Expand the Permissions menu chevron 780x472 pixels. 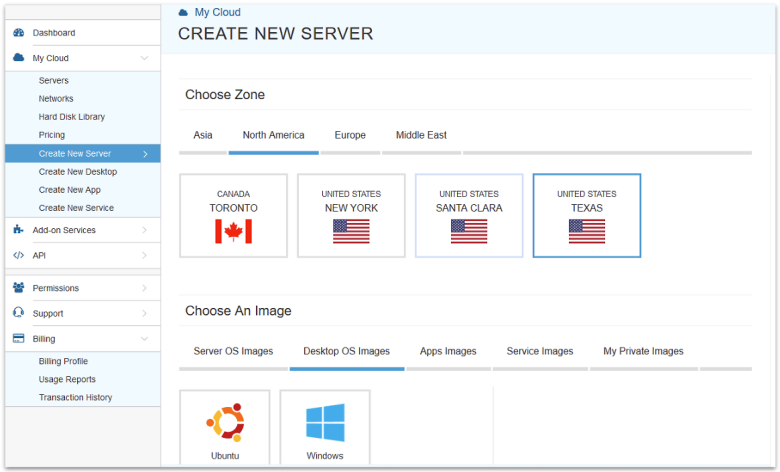point(144,288)
